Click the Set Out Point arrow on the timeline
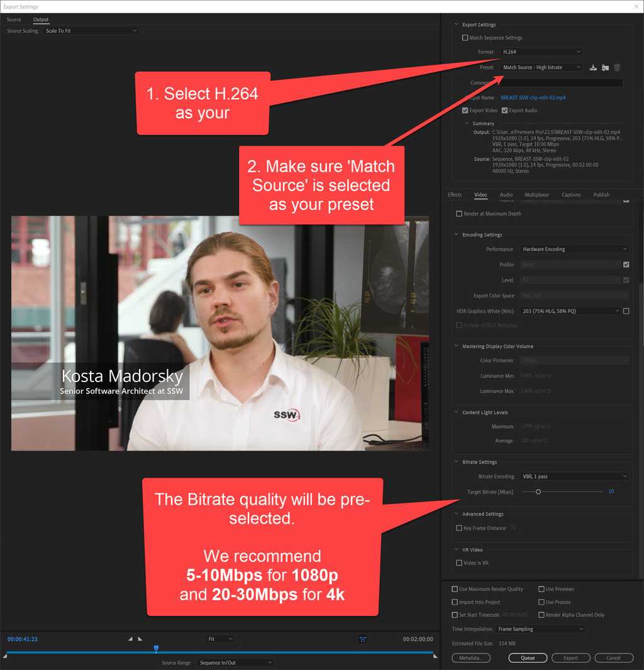This screenshot has height=670, width=644. 140,639
